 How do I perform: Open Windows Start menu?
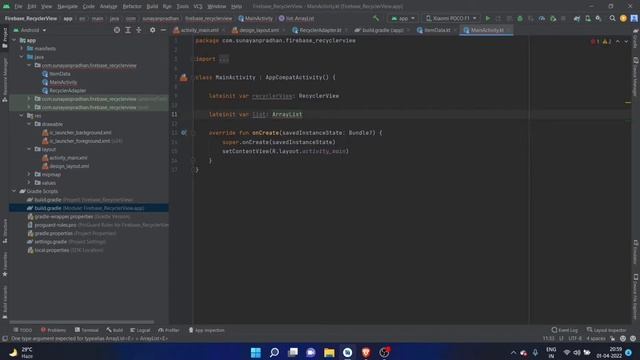pyautogui.click(x=256, y=352)
